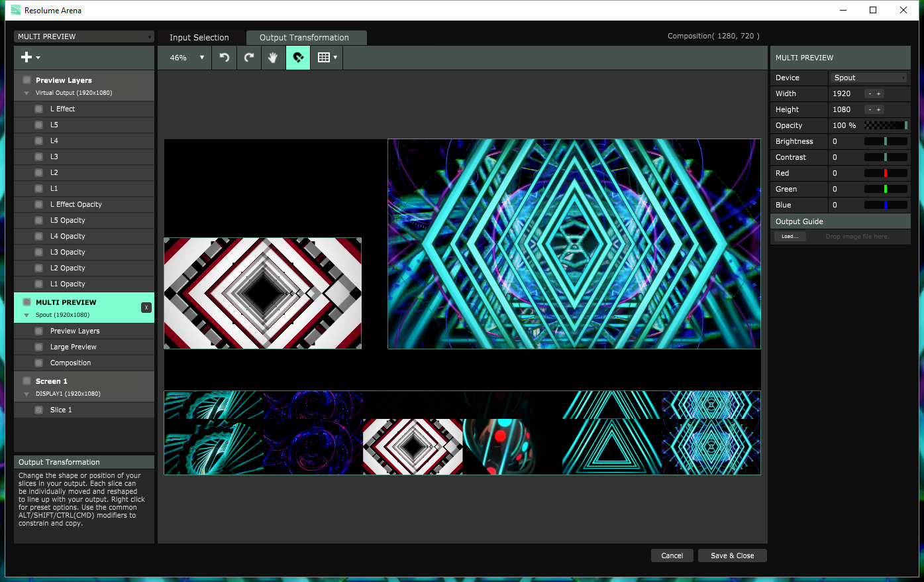Screen dimensions: 924x582
Task: Open the 46% zoom level dropdown
Action: [x=187, y=58]
